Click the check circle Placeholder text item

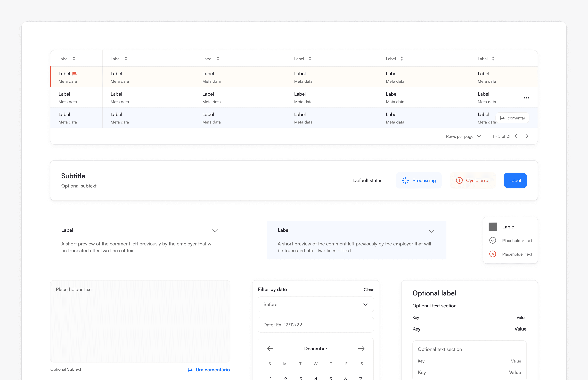coord(510,240)
